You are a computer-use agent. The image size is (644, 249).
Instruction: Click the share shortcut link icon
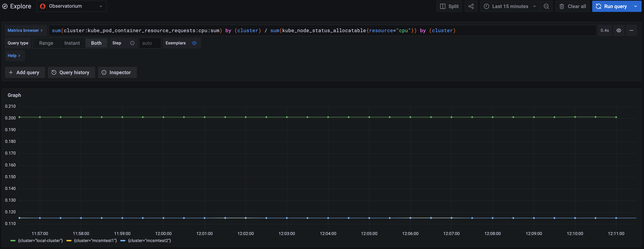point(471,6)
